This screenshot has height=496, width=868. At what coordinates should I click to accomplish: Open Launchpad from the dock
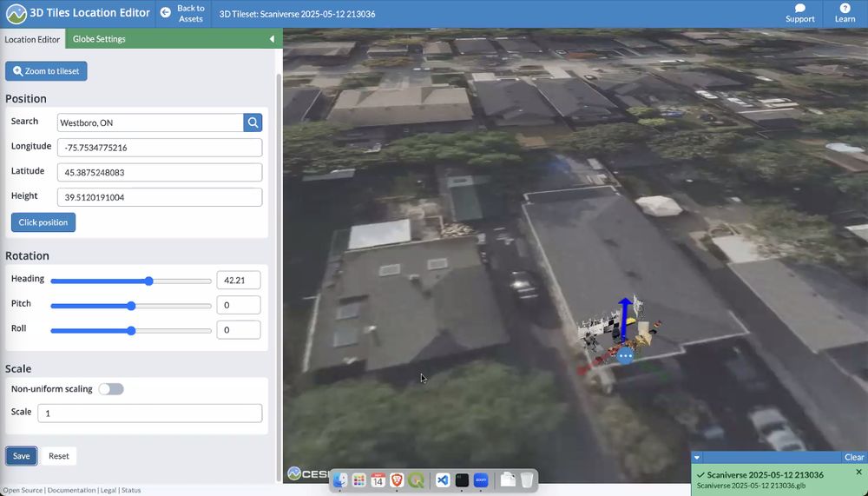tap(358, 479)
